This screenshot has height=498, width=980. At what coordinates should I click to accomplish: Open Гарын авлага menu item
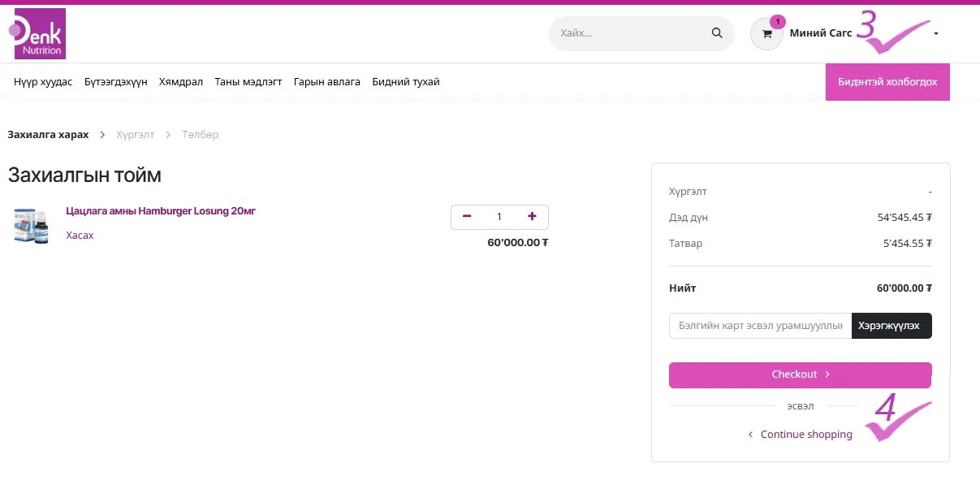pos(326,82)
